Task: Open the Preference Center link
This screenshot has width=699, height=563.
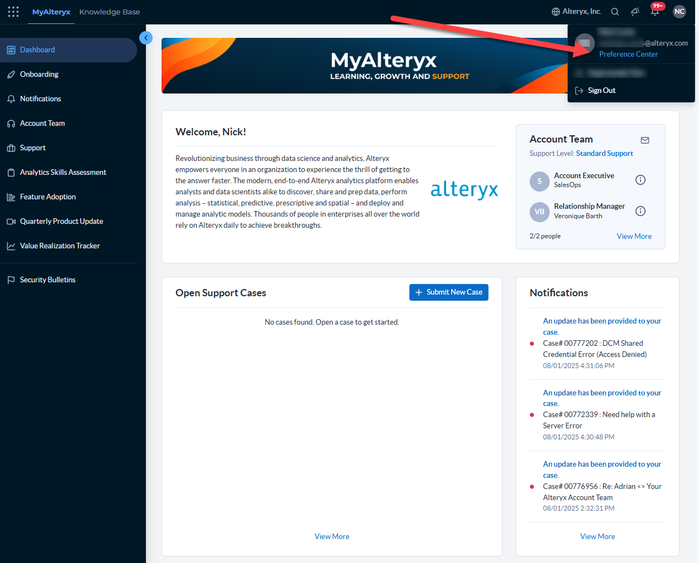Action: coord(628,54)
